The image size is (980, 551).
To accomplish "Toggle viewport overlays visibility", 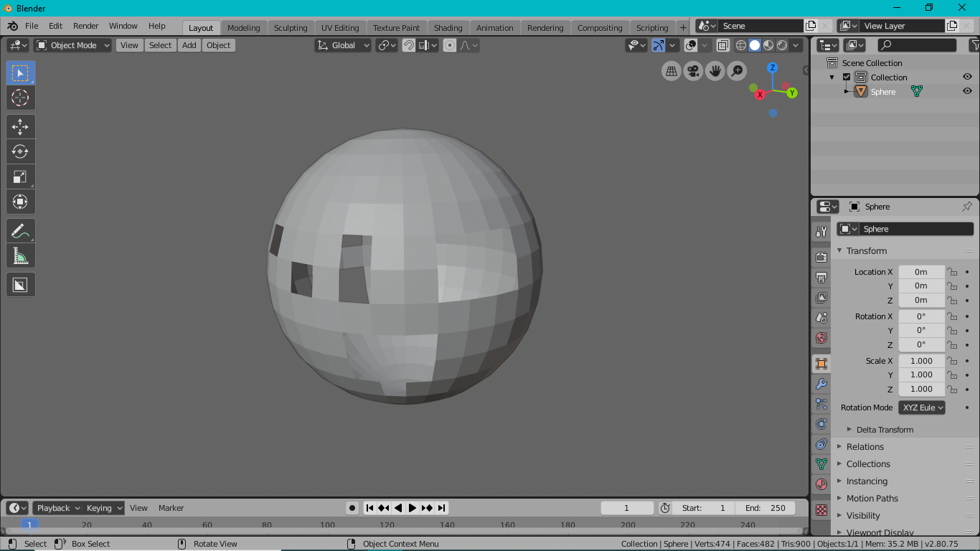I will point(691,45).
